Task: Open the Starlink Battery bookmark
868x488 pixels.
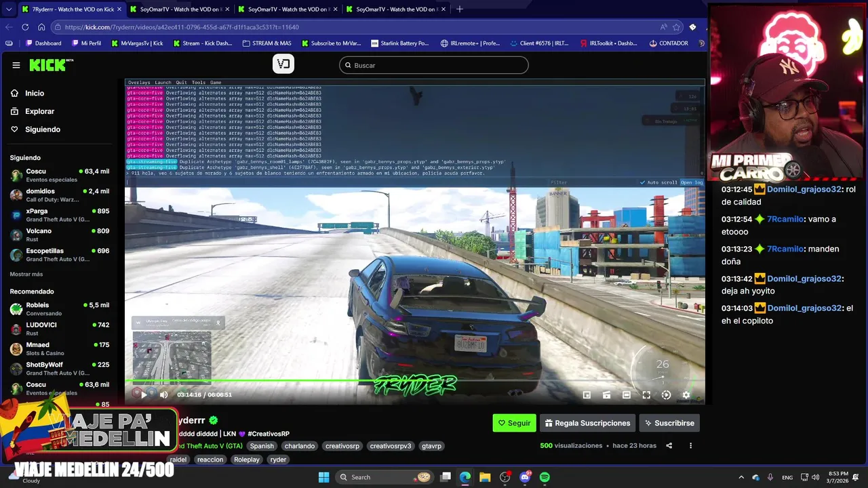Action: tap(399, 43)
